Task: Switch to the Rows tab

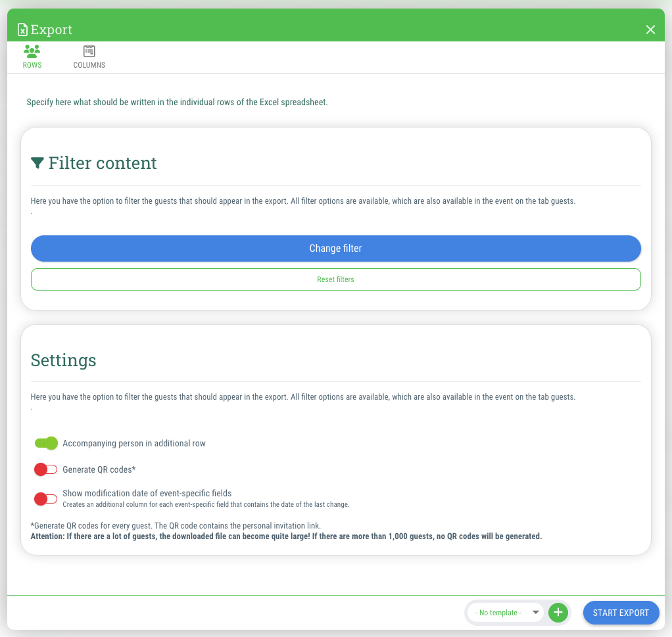Action: pos(32,57)
